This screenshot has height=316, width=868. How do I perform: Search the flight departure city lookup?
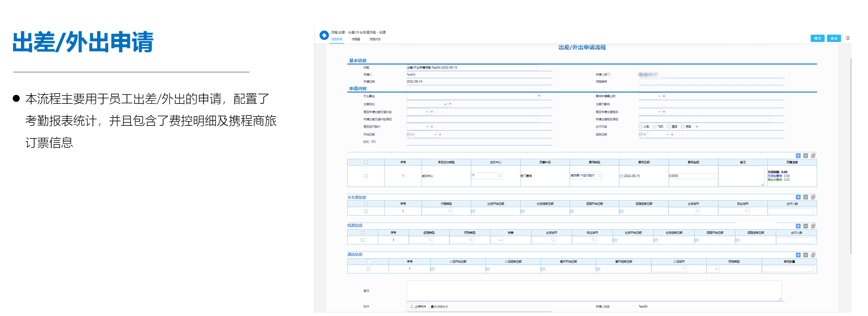(553, 240)
